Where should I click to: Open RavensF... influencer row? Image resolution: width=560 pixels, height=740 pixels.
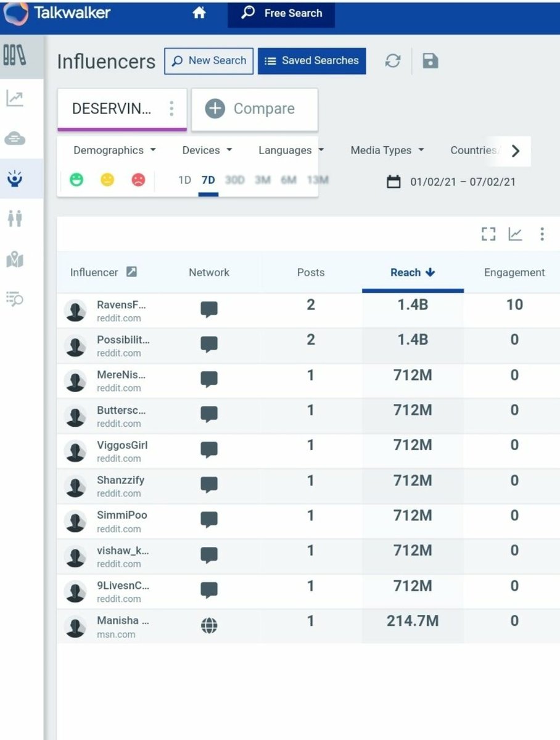308,311
